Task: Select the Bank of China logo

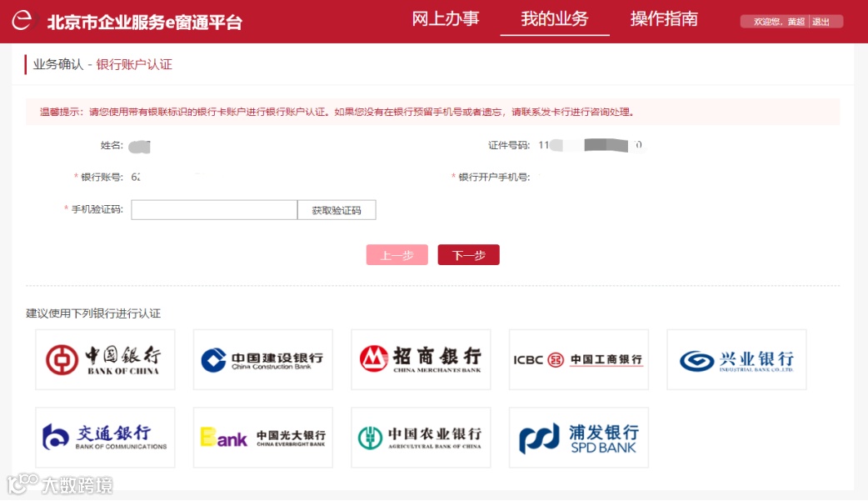Action: click(105, 359)
